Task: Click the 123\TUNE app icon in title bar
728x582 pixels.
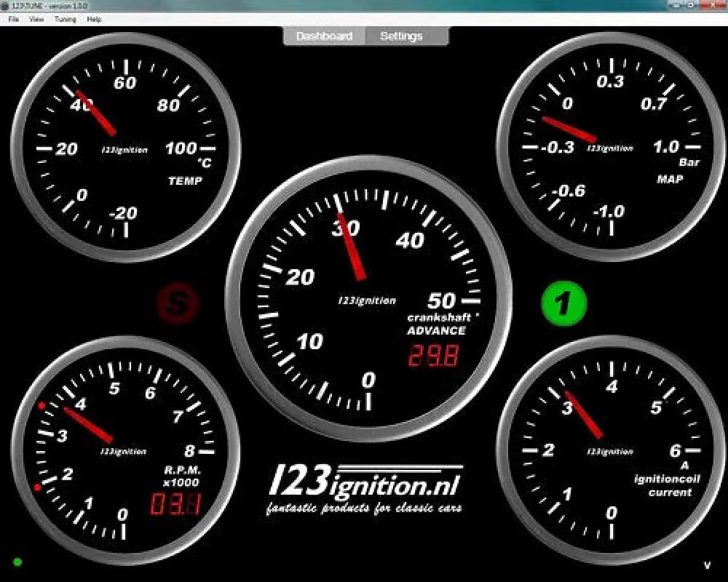Action: coord(6,5)
